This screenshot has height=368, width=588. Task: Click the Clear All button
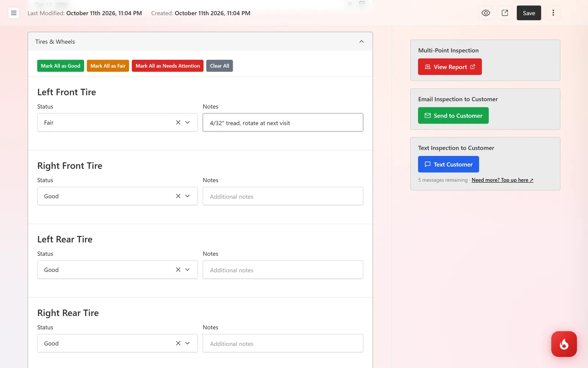point(219,66)
